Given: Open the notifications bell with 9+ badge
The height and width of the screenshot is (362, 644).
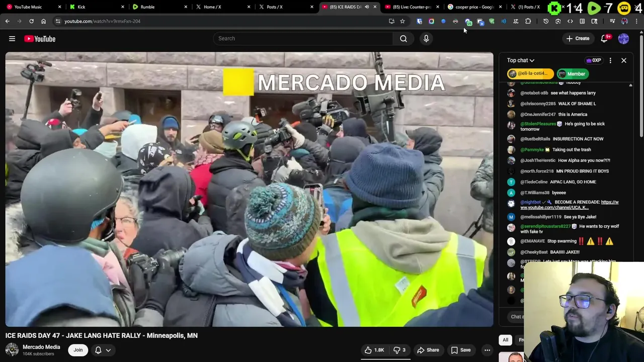Looking at the screenshot, I should [605, 39].
